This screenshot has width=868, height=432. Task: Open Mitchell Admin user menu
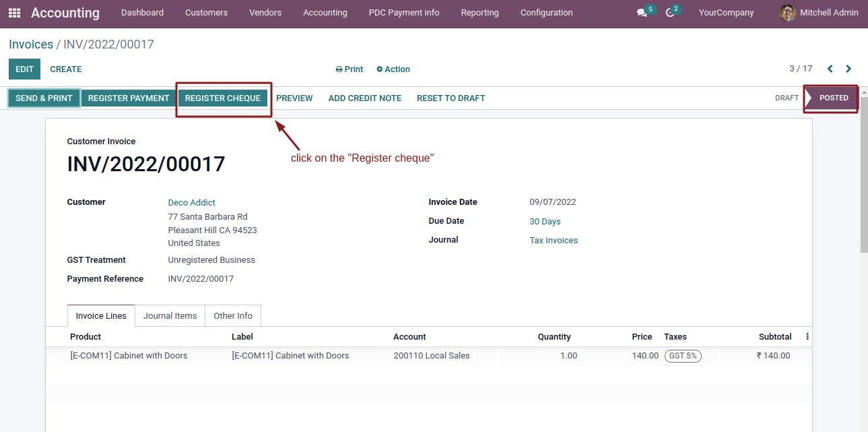click(819, 13)
